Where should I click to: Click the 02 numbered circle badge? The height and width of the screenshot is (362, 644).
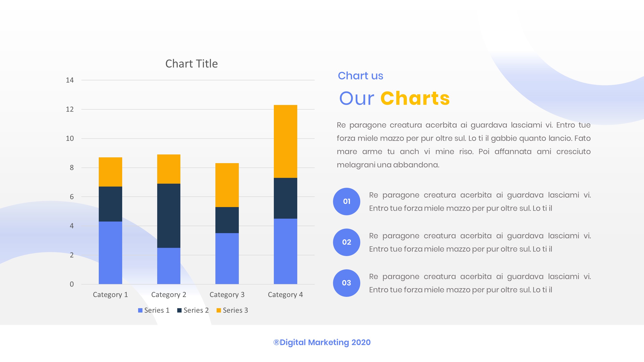[x=347, y=242]
